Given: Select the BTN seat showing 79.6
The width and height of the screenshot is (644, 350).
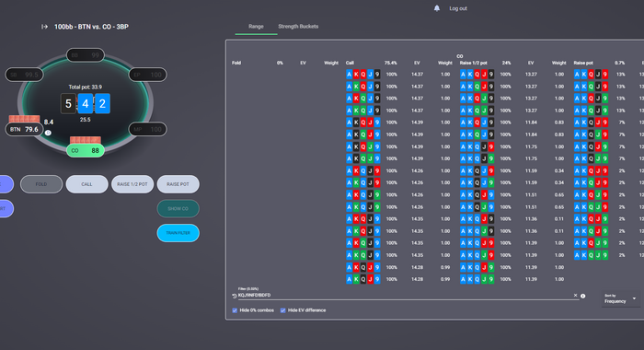Looking at the screenshot, I should (x=24, y=129).
